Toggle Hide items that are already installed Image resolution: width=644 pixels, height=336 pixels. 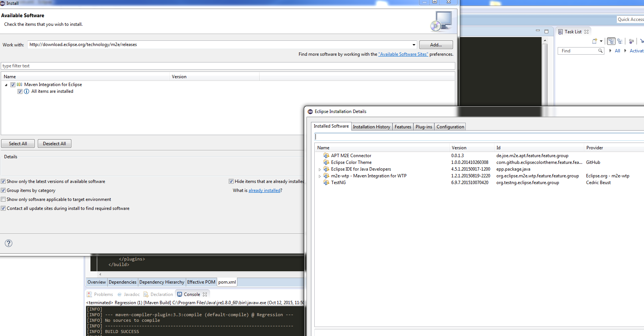pos(231,181)
